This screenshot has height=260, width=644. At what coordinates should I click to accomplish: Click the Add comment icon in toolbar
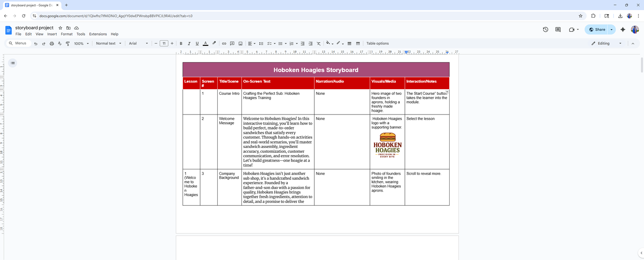[232, 44]
